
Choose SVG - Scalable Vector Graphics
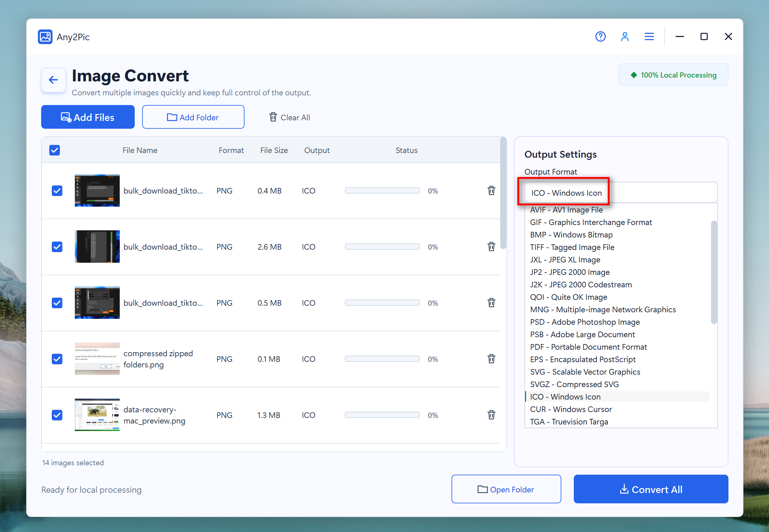pos(617,372)
